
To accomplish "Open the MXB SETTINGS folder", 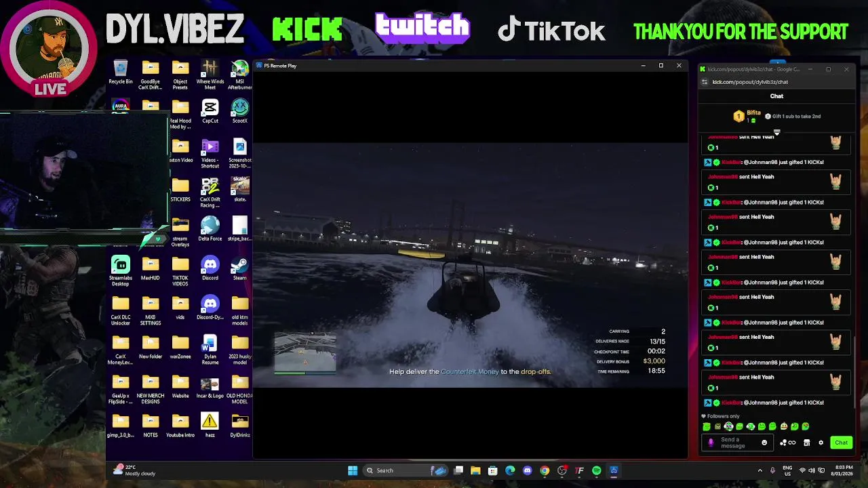I will coord(151,310).
